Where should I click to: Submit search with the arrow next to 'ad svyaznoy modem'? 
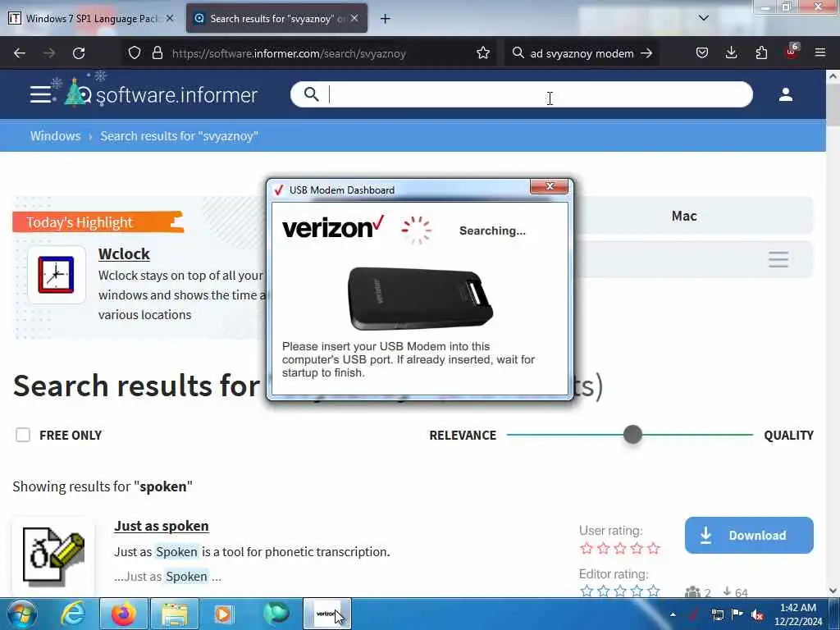tap(646, 53)
